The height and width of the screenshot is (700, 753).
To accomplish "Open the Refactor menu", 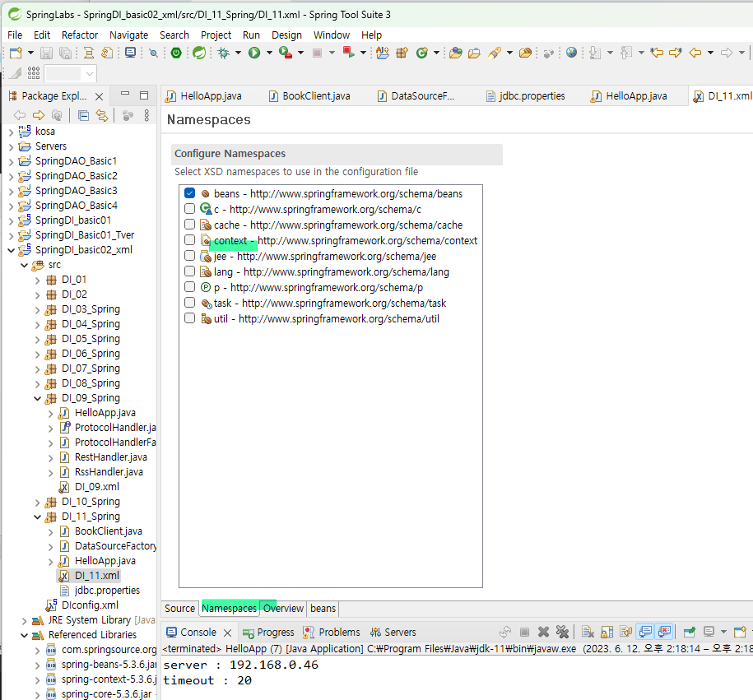I will [x=80, y=35].
